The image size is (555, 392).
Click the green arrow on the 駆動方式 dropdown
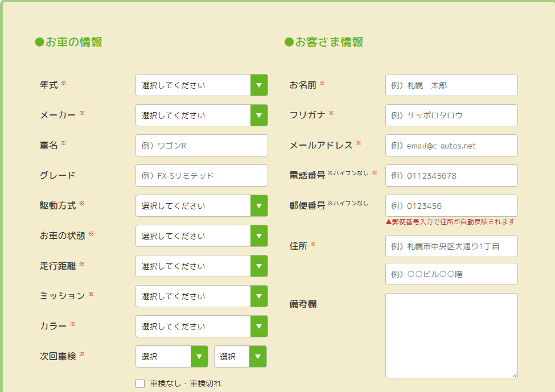pos(260,205)
